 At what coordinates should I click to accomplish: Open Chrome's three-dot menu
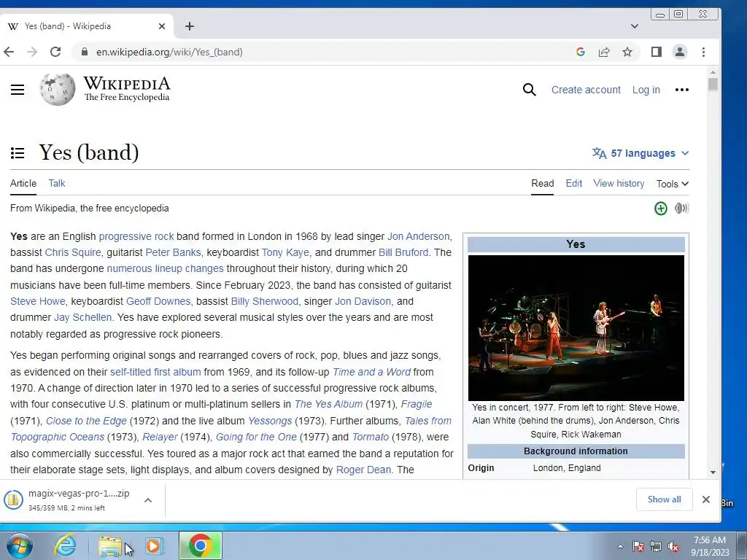[704, 52]
